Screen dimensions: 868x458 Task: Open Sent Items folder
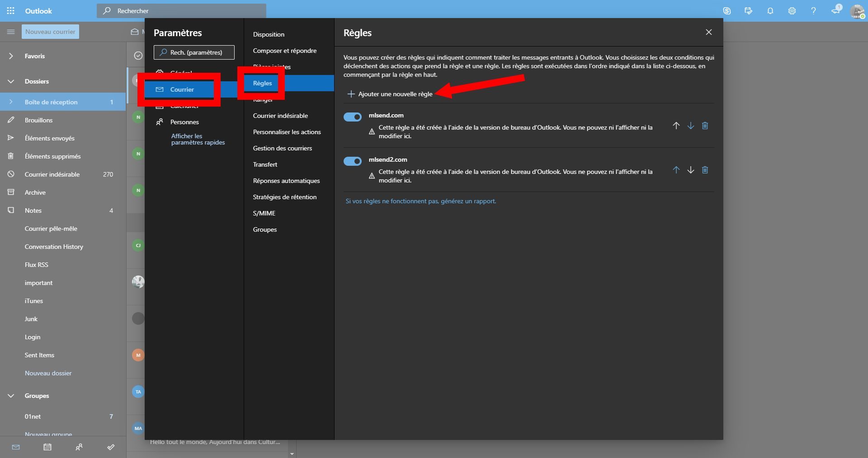pyautogui.click(x=63, y=355)
